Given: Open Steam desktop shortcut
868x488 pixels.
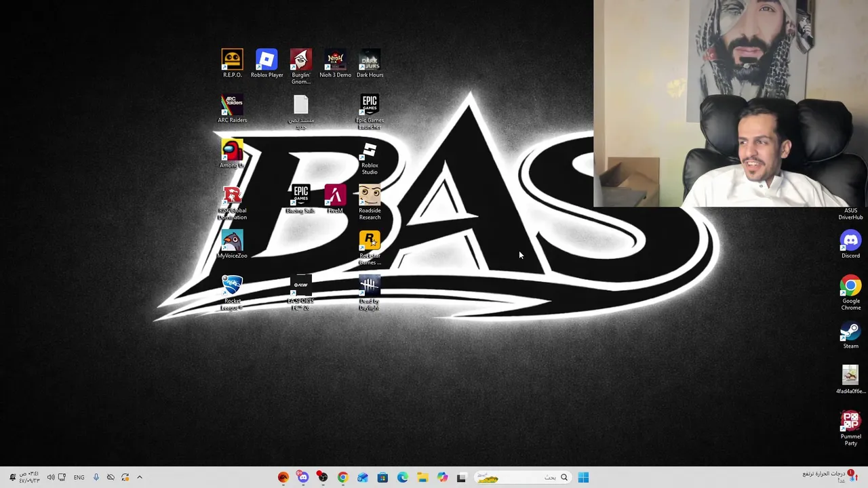Looking at the screenshot, I should (x=850, y=335).
